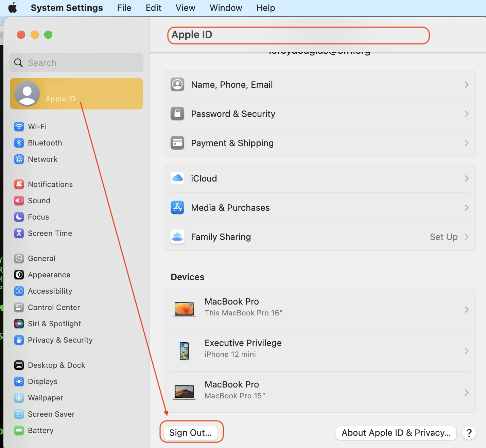The image size is (486, 448).
Task: Click the Bluetooth icon in sidebar
Action: [x=19, y=143]
